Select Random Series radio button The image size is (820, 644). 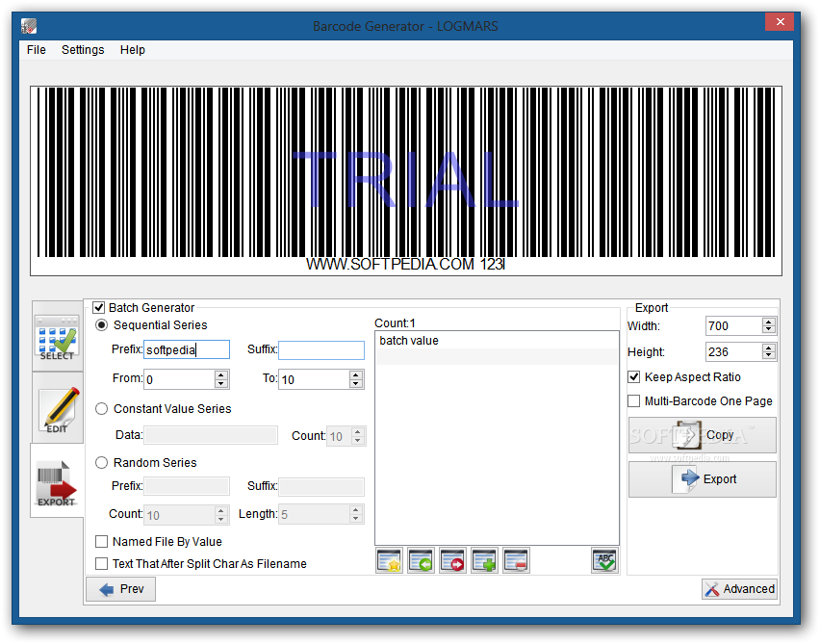(x=101, y=462)
